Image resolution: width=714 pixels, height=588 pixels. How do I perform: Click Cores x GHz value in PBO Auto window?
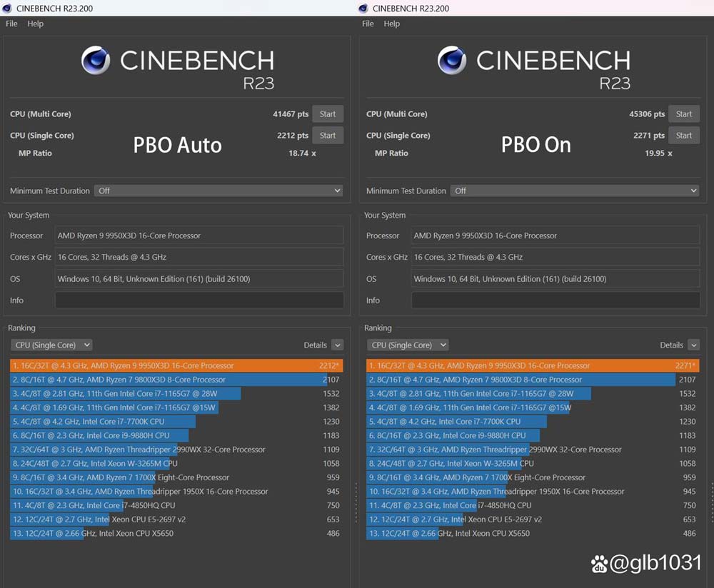199,257
